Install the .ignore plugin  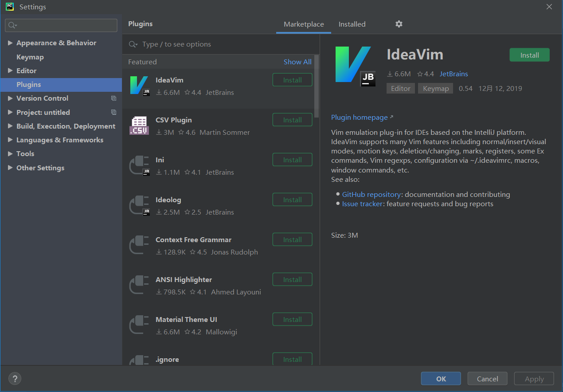click(x=293, y=359)
